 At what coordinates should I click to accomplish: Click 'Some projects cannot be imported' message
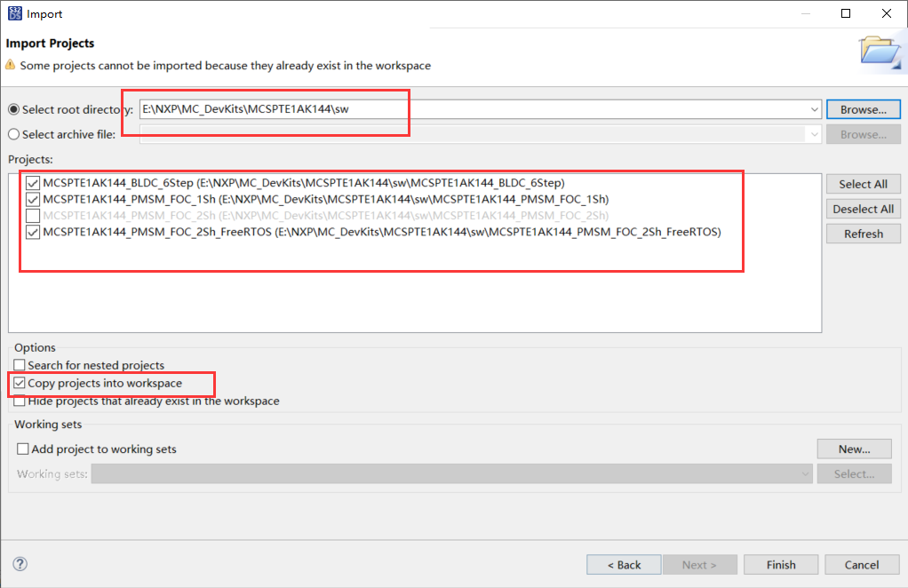pos(226,66)
